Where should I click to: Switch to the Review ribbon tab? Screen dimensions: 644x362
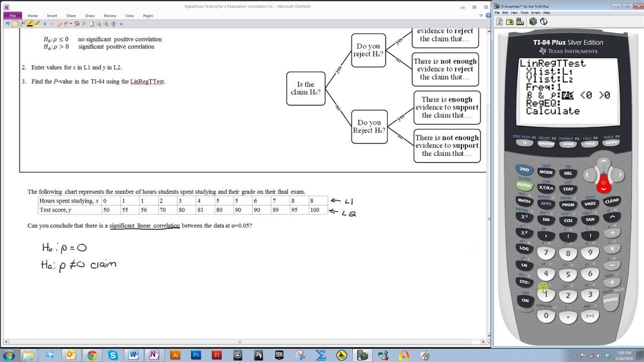110,16
